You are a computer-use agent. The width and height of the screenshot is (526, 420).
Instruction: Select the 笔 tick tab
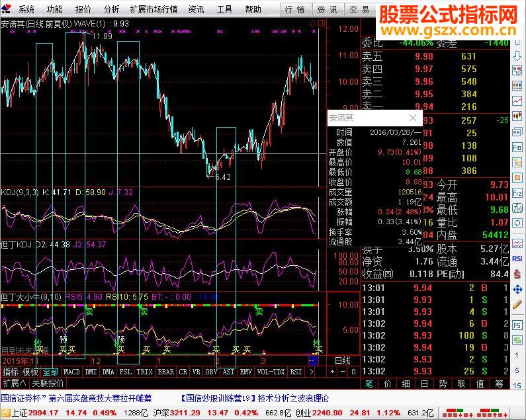369,384
